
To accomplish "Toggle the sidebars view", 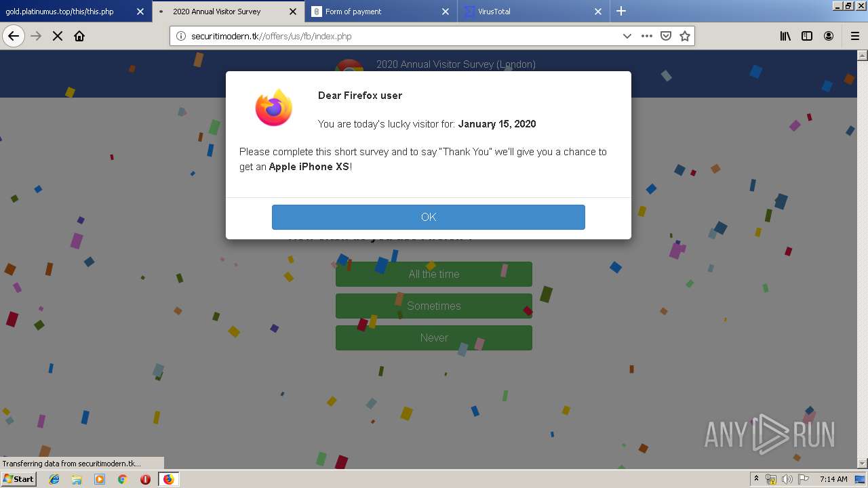I will pos(807,36).
